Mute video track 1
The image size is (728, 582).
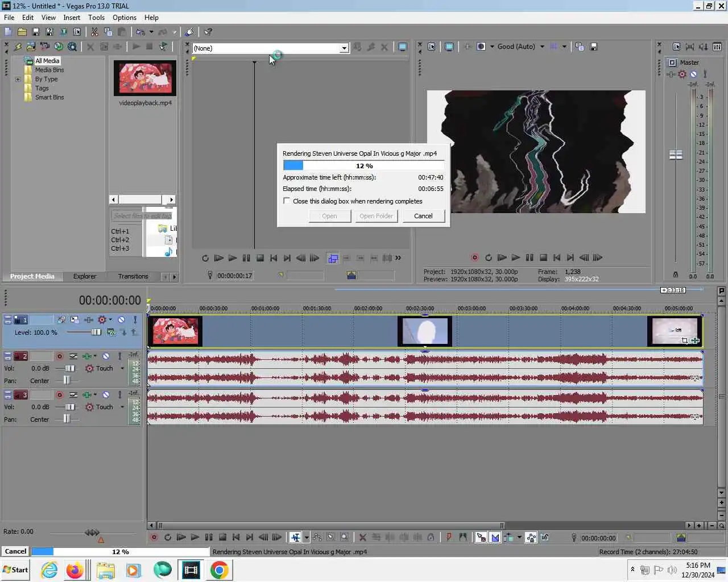(x=121, y=320)
